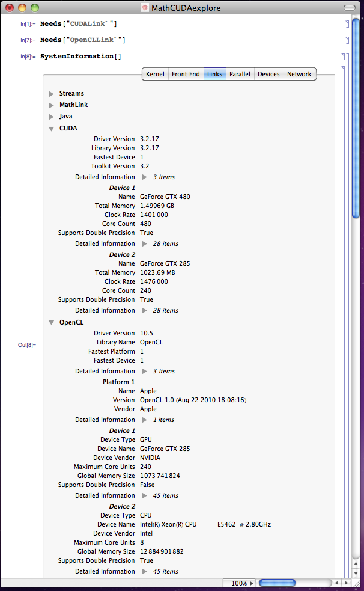The image size is (364, 591).
Task: Click the toolbar toggle pill in title bar
Action: coord(350,8)
